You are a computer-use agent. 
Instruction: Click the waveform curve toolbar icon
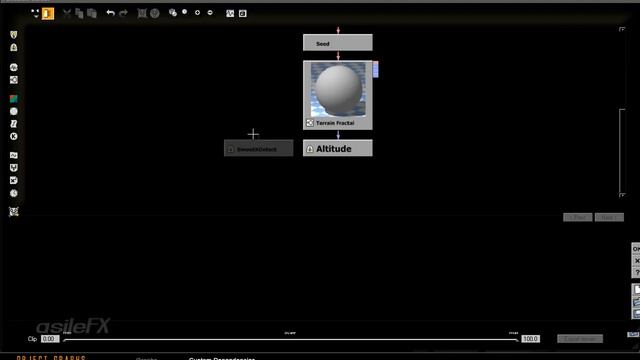(x=230, y=13)
